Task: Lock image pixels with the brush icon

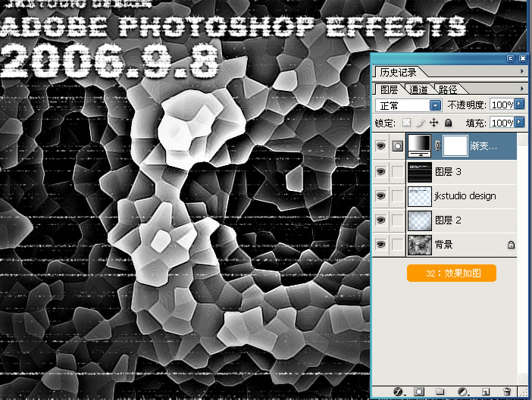Action: (x=421, y=123)
